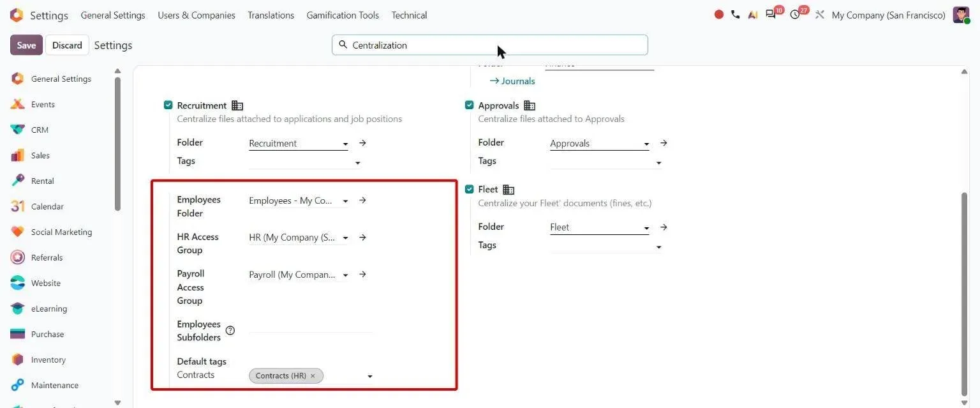Viewport: 980px width, 408px height.
Task: Expand the Payroll Access Group dropdown
Action: tap(345, 276)
